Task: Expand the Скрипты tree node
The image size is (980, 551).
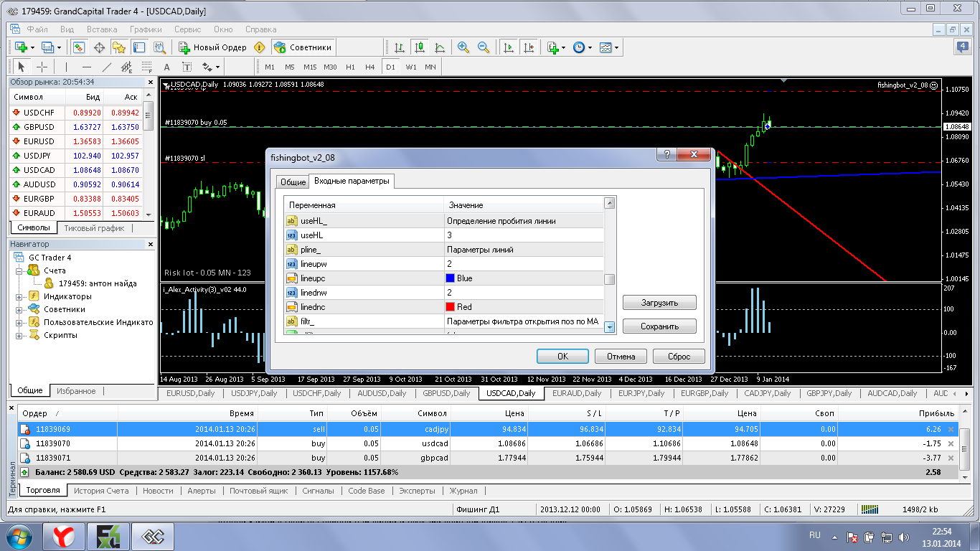Action: 19,335
